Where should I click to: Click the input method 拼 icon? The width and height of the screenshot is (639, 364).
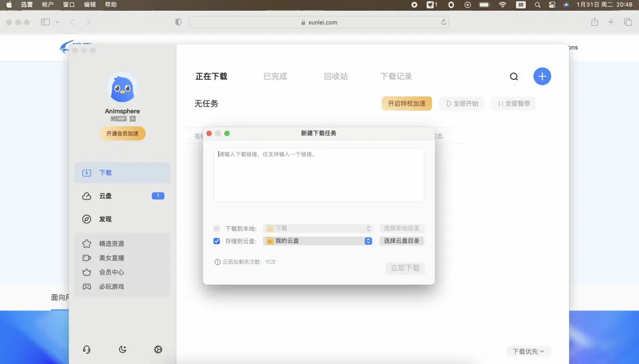click(521, 5)
